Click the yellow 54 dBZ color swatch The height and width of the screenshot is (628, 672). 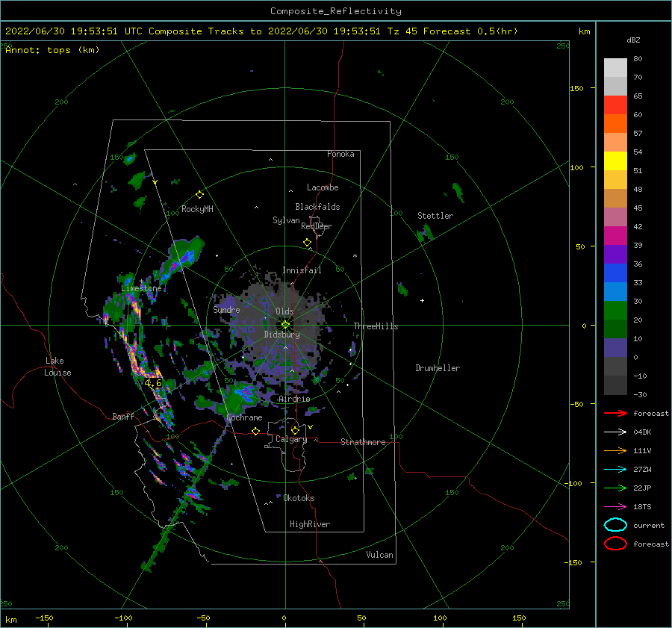[x=615, y=161]
